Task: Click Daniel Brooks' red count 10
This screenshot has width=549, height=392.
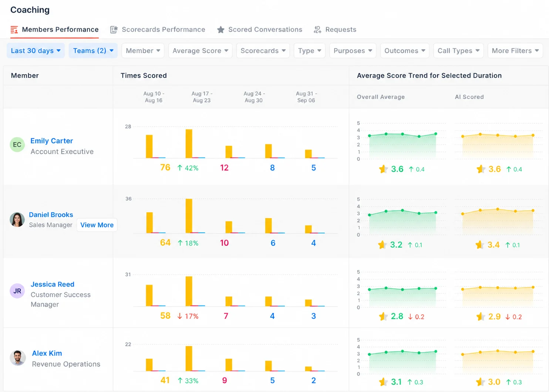Action: click(x=224, y=243)
